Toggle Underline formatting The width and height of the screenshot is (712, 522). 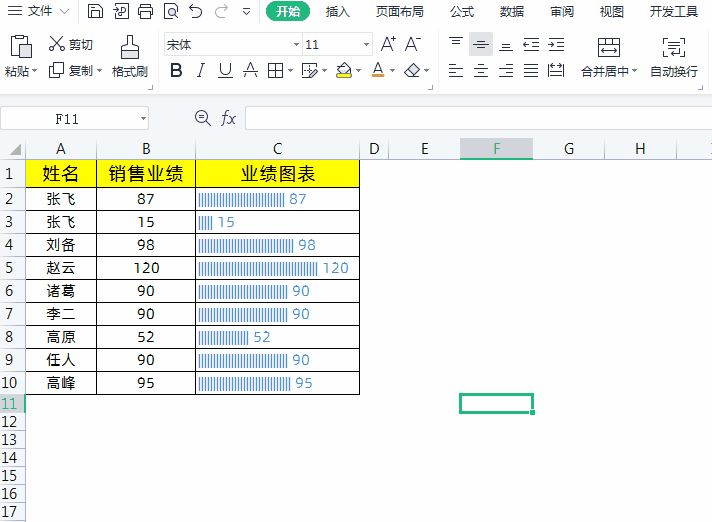225,70
